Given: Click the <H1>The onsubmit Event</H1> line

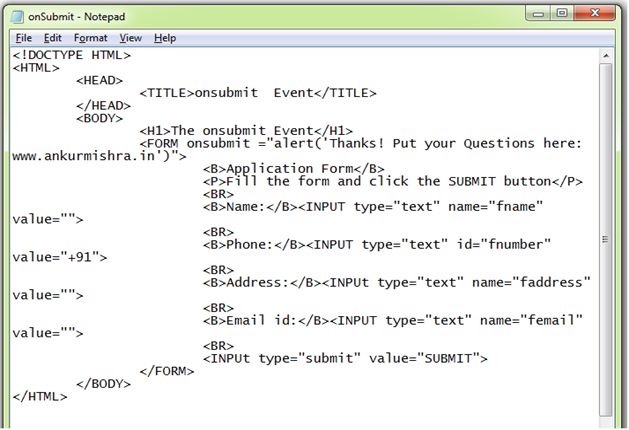Looking at the screenshot, I should pos(246,131).
